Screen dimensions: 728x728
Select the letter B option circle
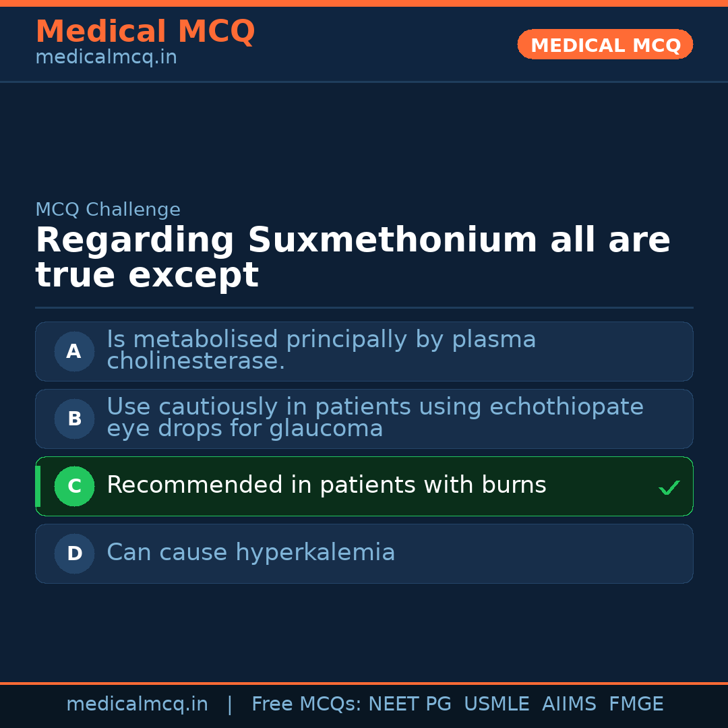coord(74,419)
